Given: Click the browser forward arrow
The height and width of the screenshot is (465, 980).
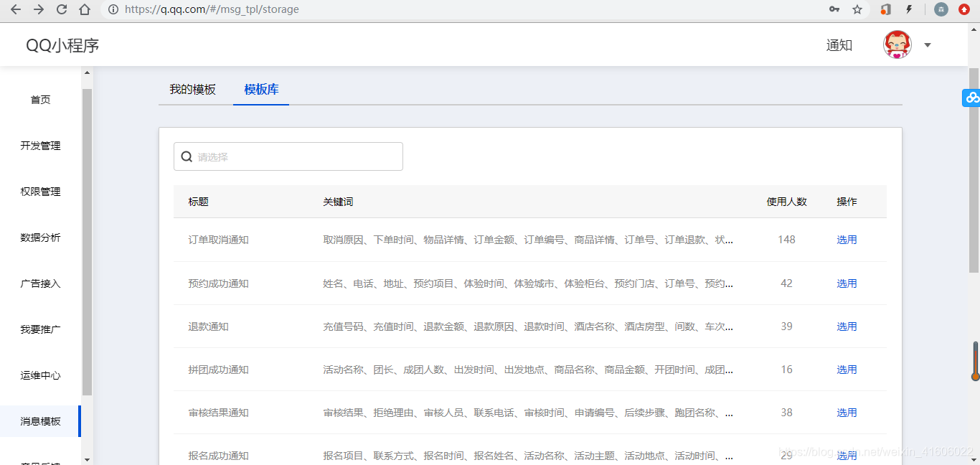Looking at the screenshot, I should tap(39, 9).
